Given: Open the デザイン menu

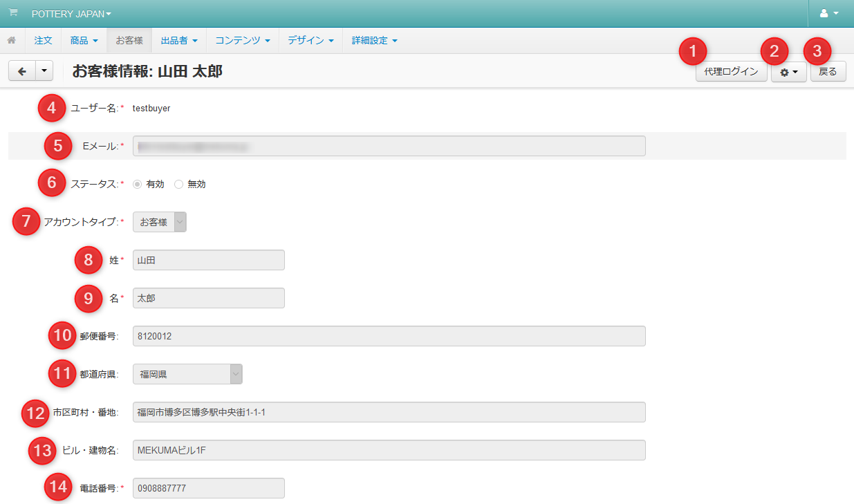Looking at the screenshot, I should (310, 41).
